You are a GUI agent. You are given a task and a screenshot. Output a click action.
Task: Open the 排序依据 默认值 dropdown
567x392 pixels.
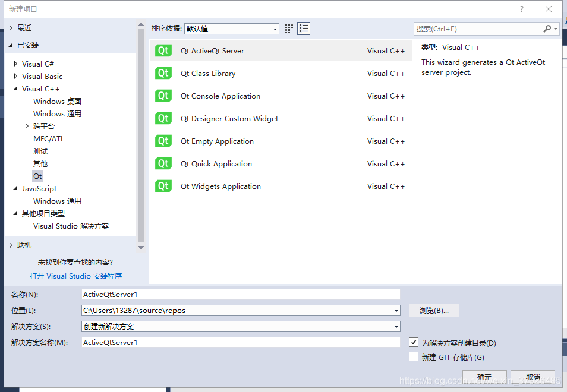[232, 29]
